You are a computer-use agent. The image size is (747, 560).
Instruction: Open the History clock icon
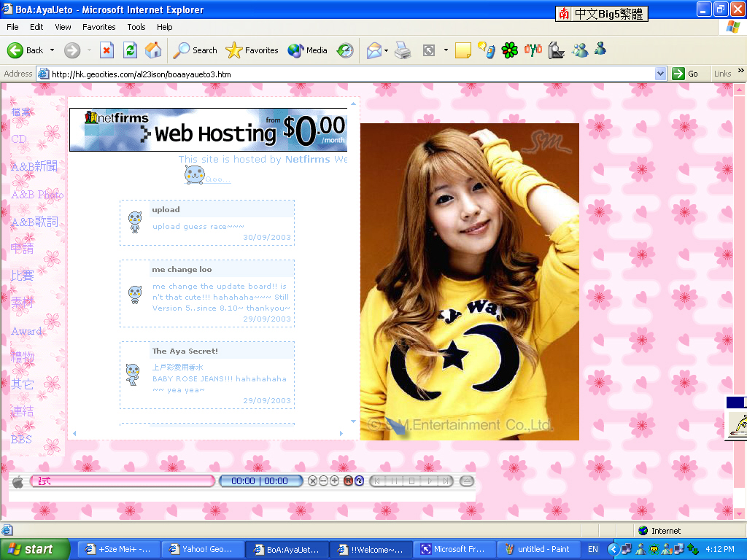point(345,50)
